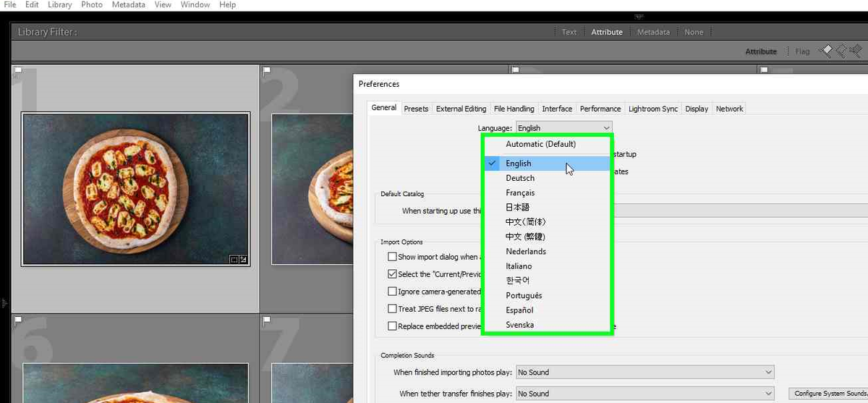
Task: Select 한국어 in language list
Action: click(x=547, y=281)
